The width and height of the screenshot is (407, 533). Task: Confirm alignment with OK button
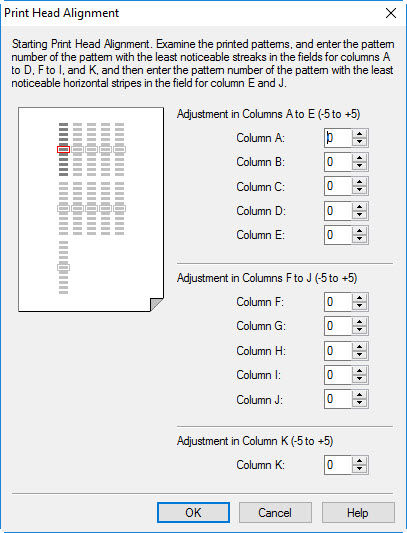point(193,512)
